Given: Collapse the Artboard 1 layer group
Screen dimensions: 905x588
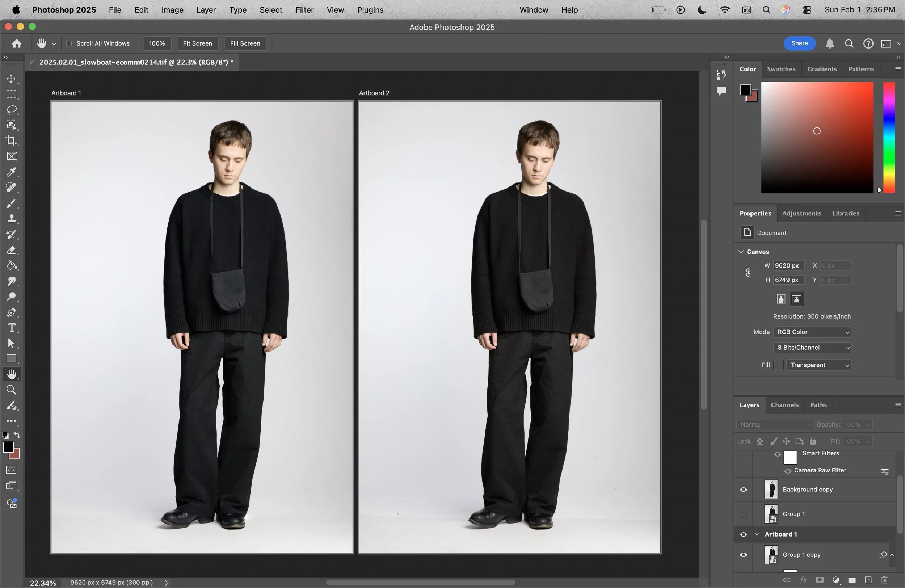Looking at the screenshot, I should click(757, 534).
